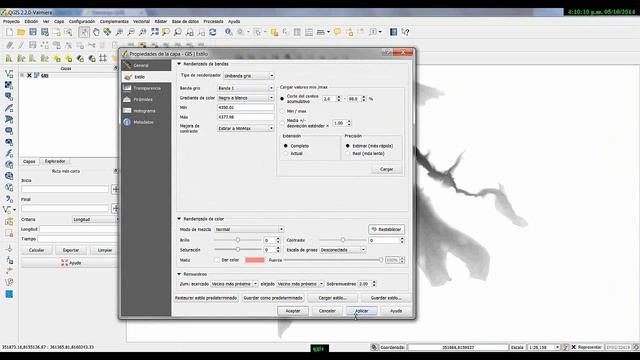Select Media +/- desviación estándar radio option
The width and height of the screenshot is (640, 360).
coord(282,123)
